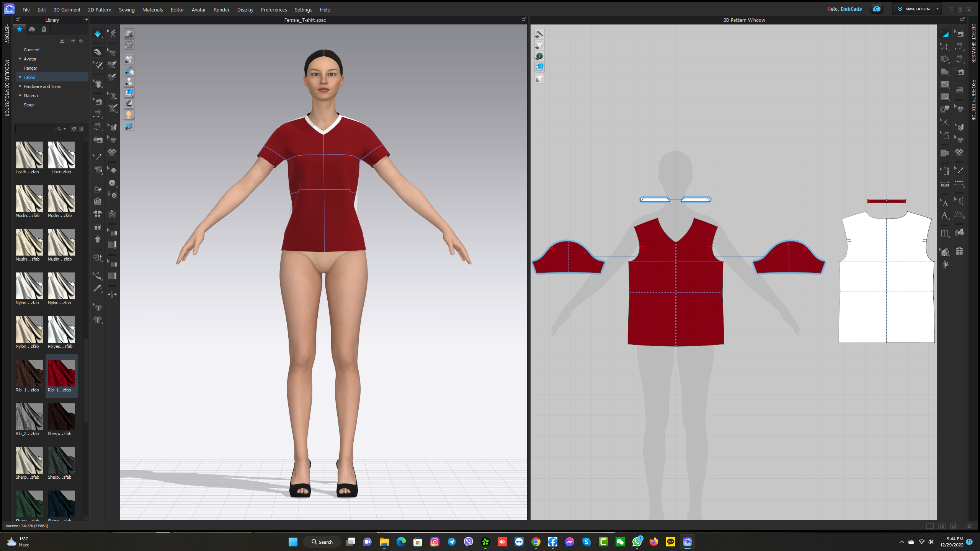Click the CLO cloud icon beside username

pos(876,9)
